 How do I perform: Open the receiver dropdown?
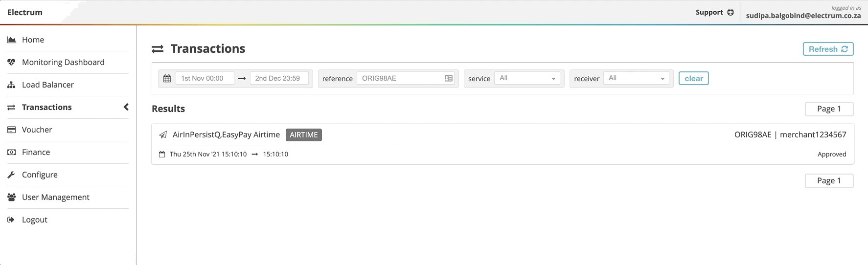click(x=636, y=78)
